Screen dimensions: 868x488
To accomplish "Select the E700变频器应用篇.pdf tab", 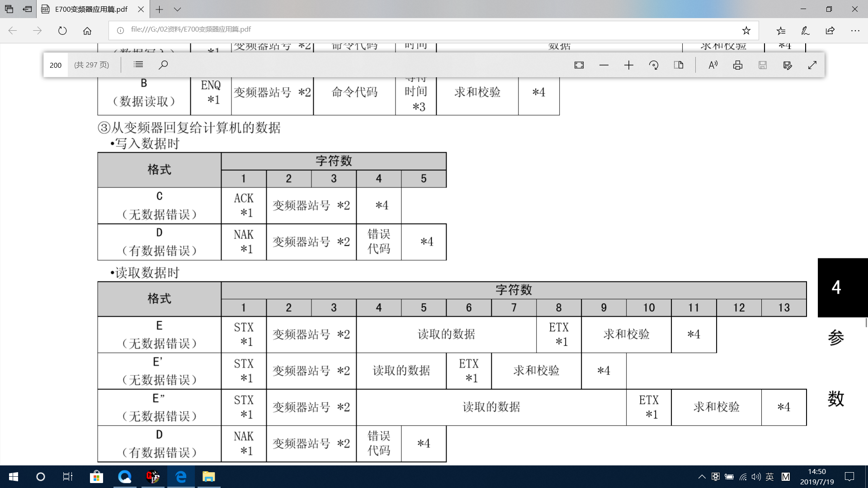I will click(x=91, y=9).
